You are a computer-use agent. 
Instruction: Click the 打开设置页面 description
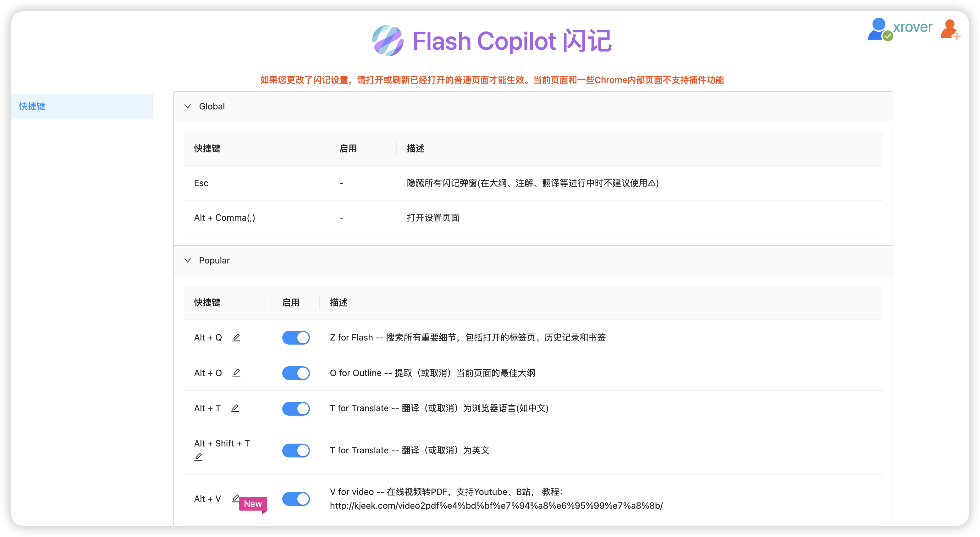433,218
